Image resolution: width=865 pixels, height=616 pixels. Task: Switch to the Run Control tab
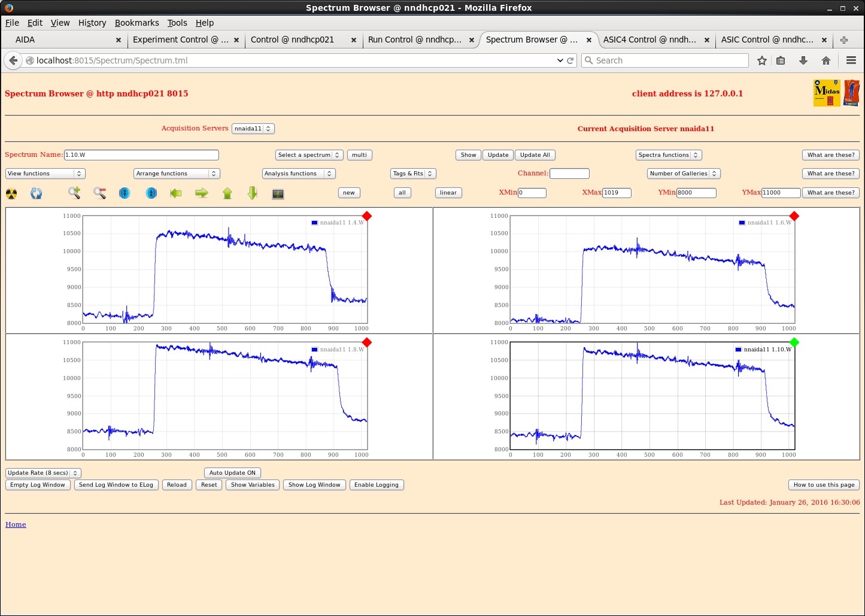pos(420,40)
